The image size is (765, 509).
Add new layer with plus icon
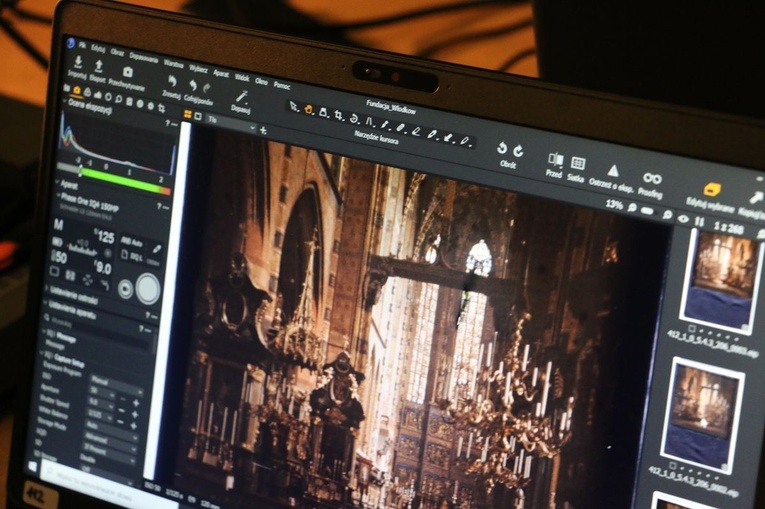pos(263,130)
